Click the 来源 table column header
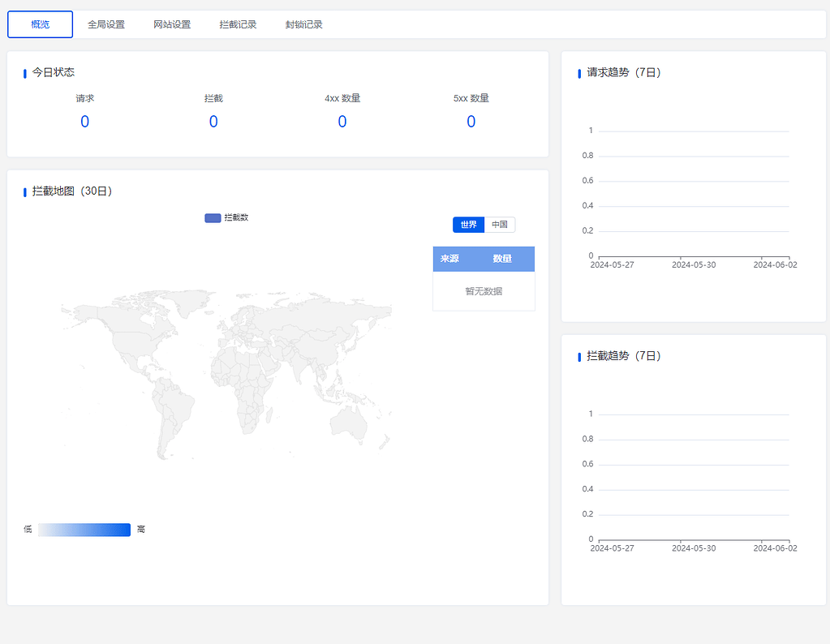 tap(449, 258)
